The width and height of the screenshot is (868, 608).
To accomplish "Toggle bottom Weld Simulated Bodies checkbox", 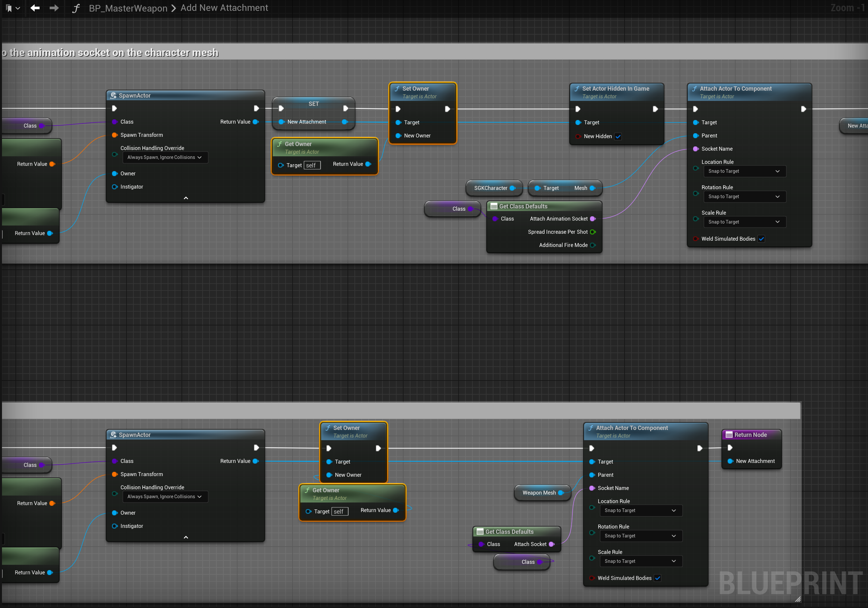I will click(658, 578).
